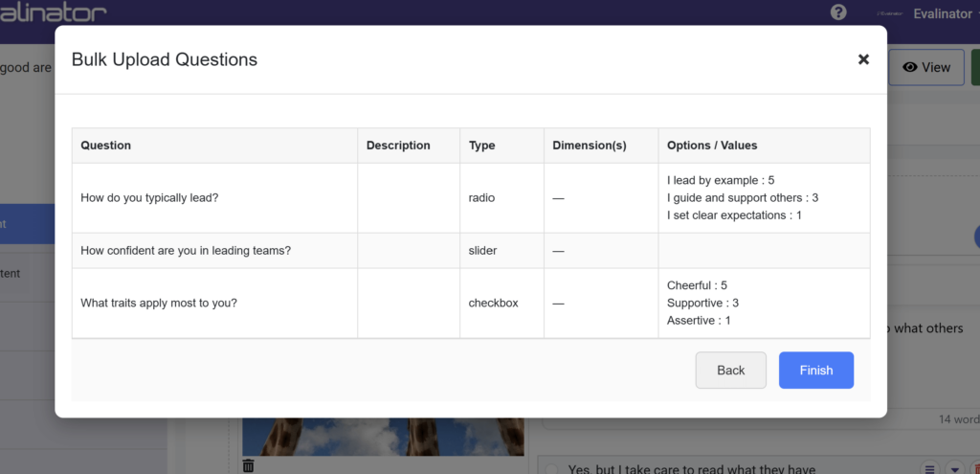Click the View button with eye icon
The image size is (980, 474).
(926, 67)
